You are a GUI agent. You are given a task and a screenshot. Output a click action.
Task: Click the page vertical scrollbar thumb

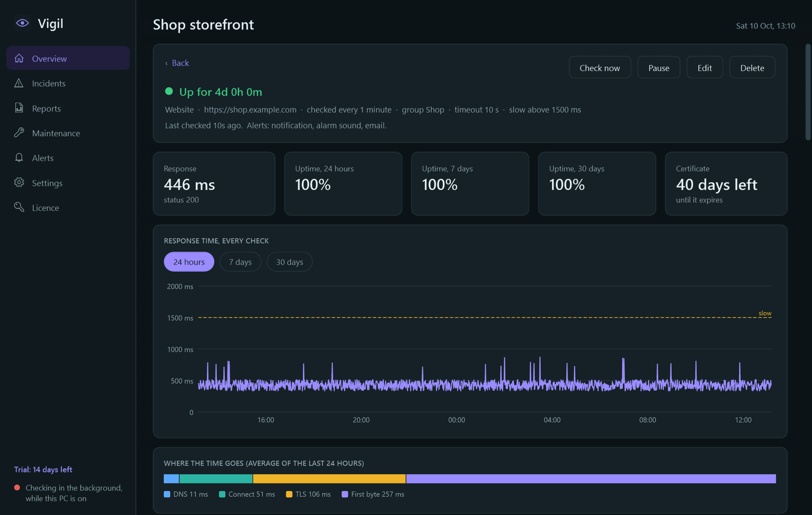(808, 92)
